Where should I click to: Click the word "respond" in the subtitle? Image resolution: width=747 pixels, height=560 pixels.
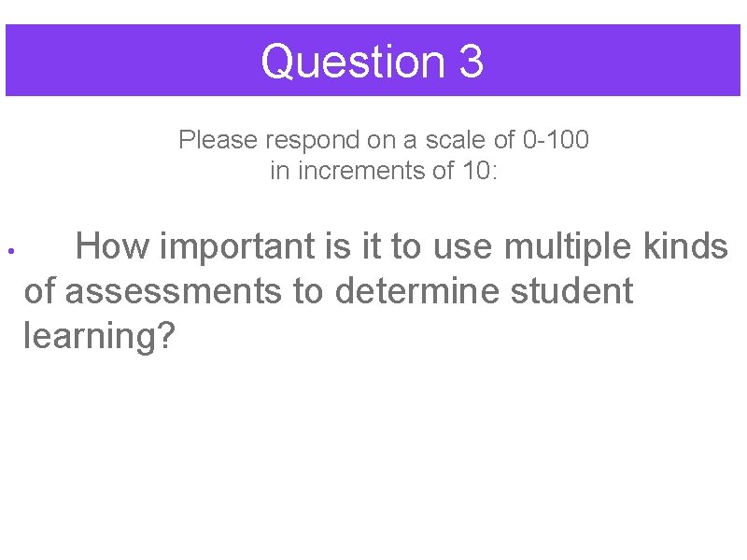(x=312, y=141)
